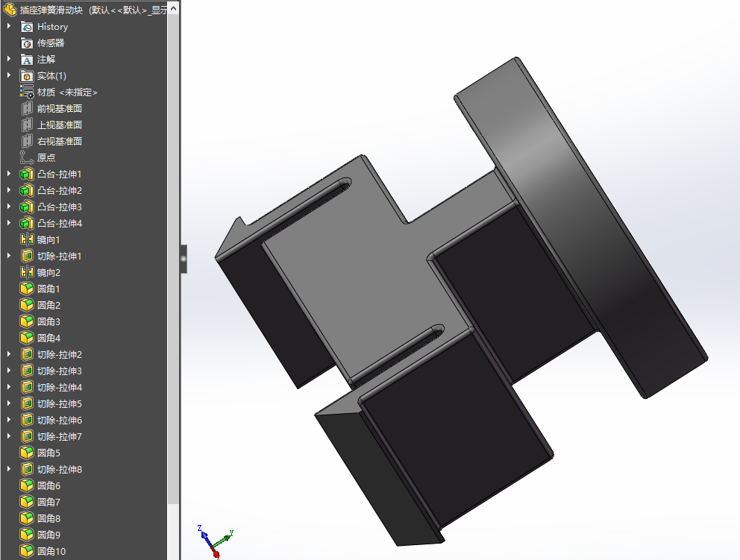This screenshot has height=560, width=740.
Task: Click the 材质 material icon
Action: click(27, 92)
